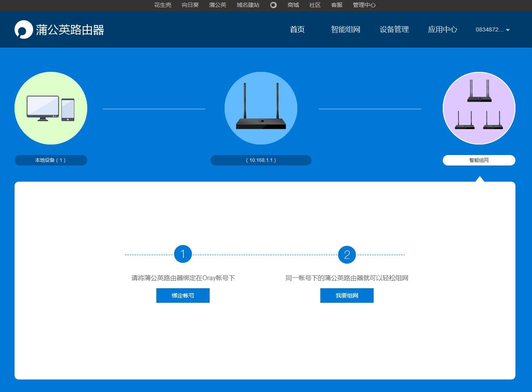The height and width of the screenshot is (392, 532).
Task: Open the 管理中心 top link
Action: pyautogui.click(x=364, y=5)
